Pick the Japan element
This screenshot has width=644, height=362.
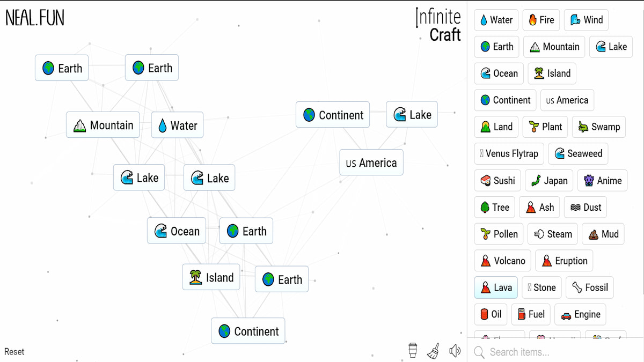(548, 180)
